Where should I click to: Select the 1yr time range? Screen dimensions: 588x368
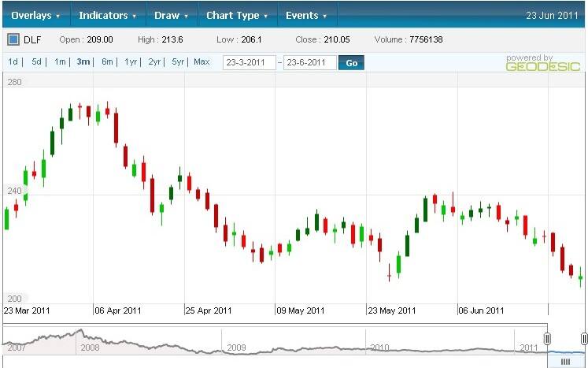point(131,62)
